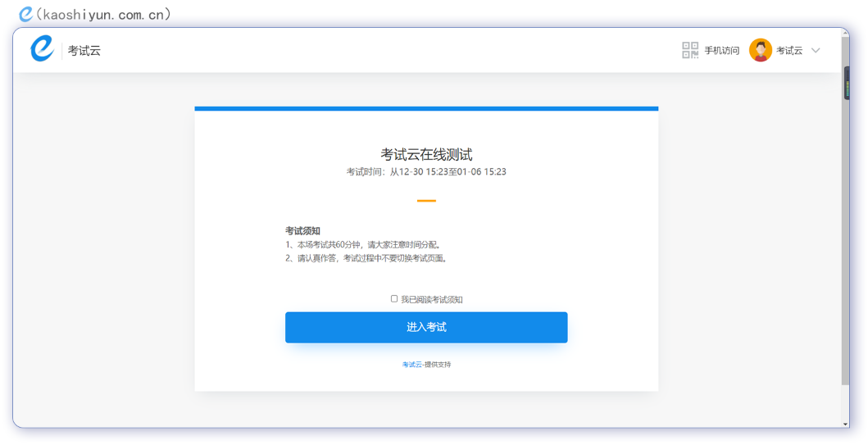Click the 考试云在线测试 exam title
The image size is (868, 445).
426,155
